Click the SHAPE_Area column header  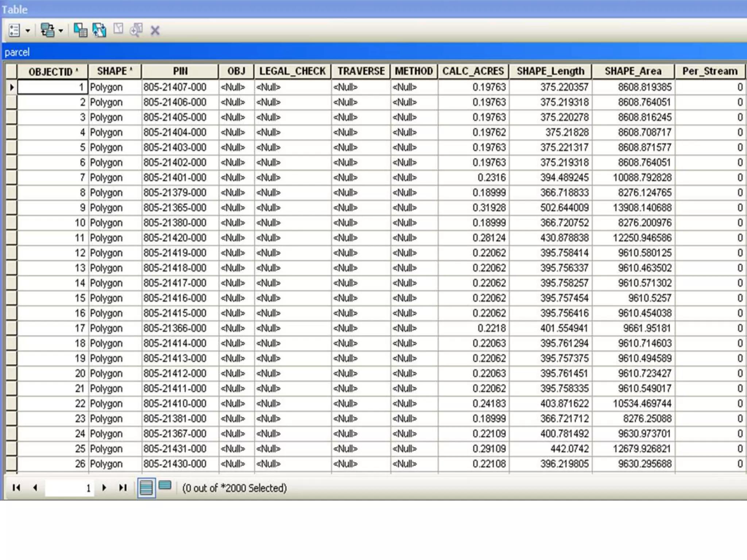633,71
